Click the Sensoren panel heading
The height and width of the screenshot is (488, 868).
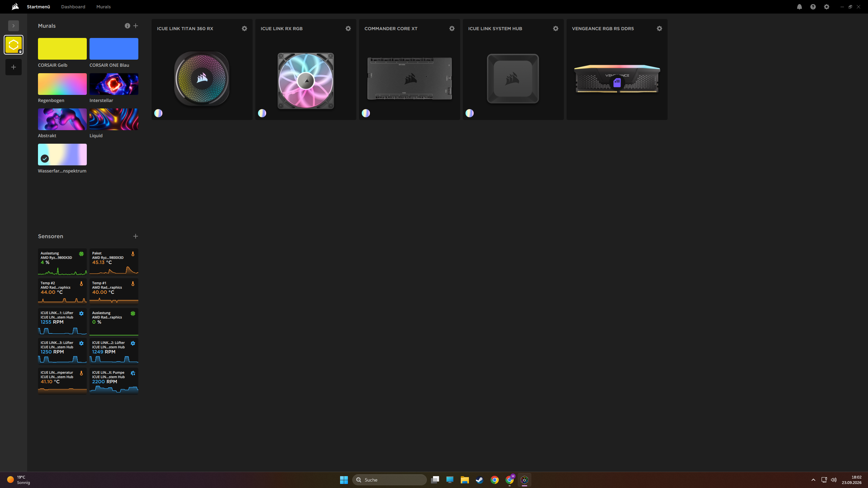click(51, 236)
